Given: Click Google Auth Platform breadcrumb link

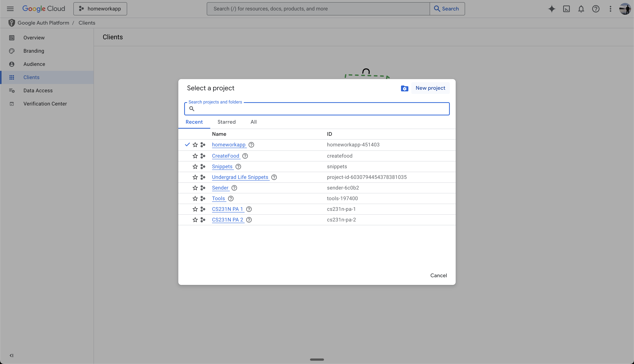Looking at the screenshot, I should (43, 23).
